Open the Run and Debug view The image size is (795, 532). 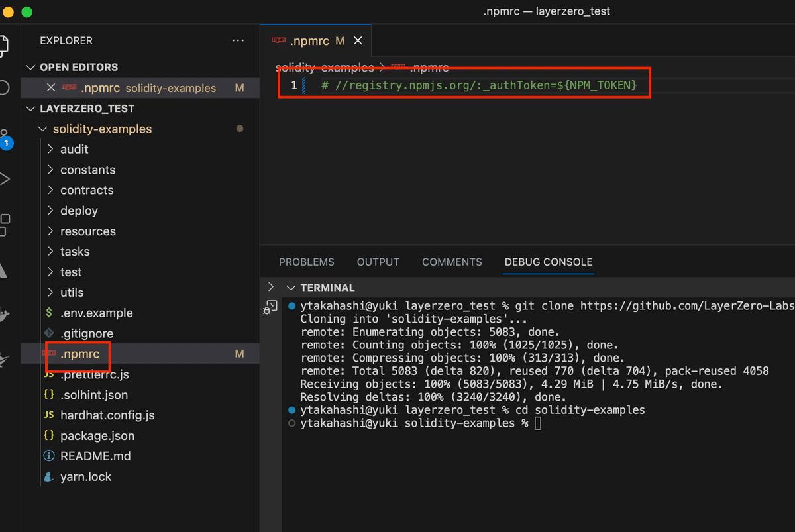pyautogui.click(x=4, y=179)
